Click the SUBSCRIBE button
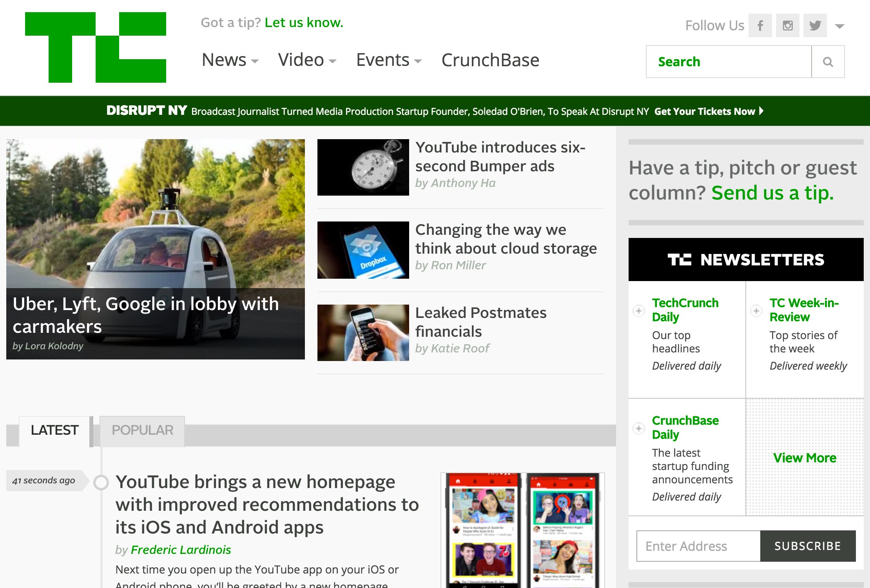 (808, 546)
